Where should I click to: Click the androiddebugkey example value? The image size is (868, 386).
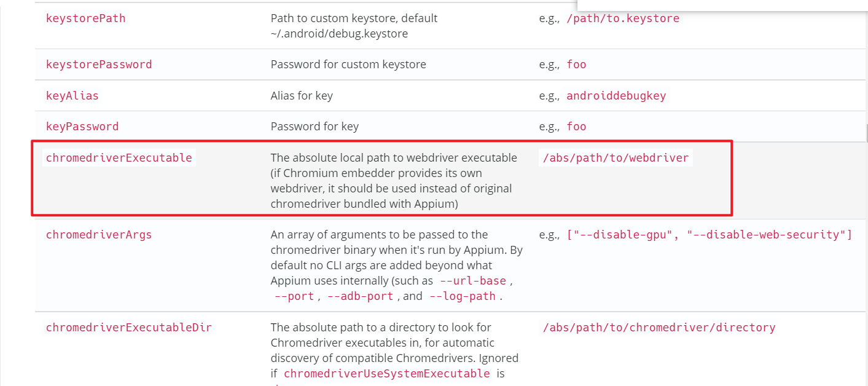(x=616, y=96)
